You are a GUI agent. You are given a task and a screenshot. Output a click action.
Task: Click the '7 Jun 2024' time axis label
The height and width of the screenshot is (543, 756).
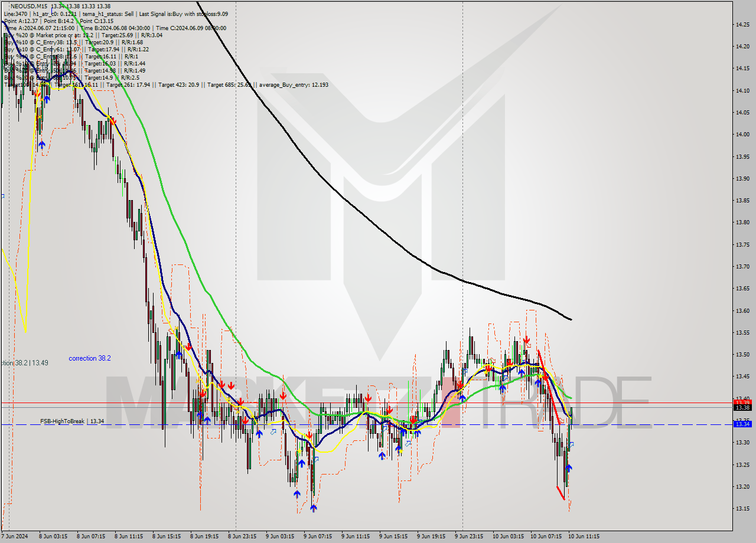click(14, 537)
